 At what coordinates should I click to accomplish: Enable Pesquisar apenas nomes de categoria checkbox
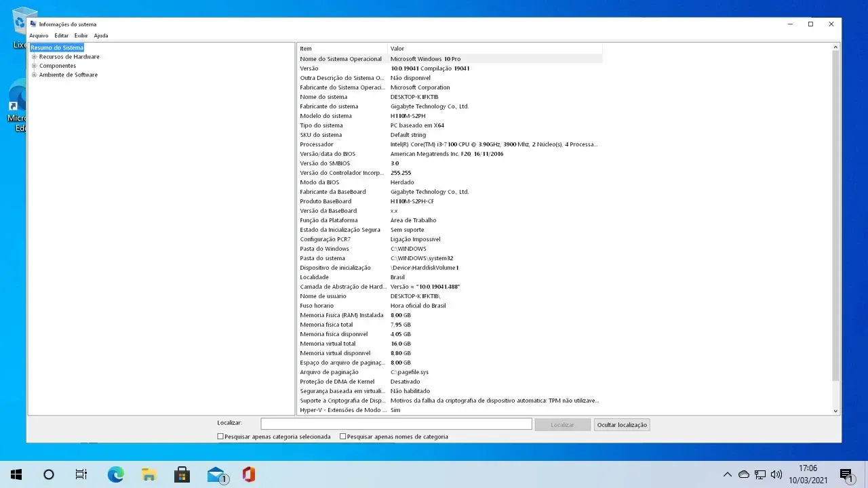tap(342, 436)
